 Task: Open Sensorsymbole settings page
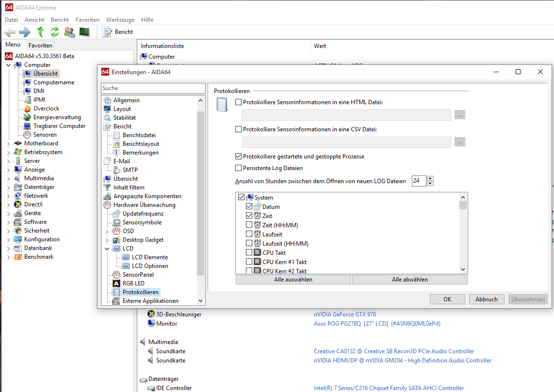click(142, 222)
